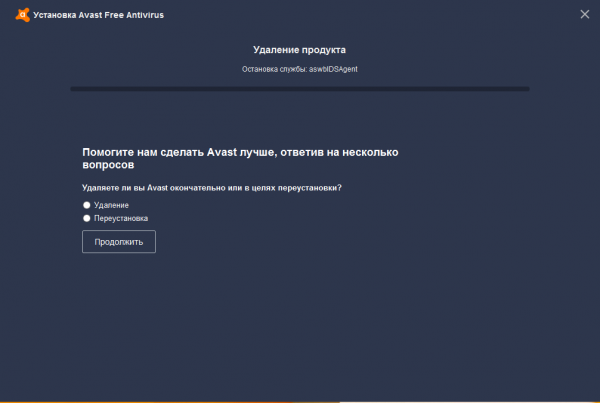Select the "Переустановка" radio option

tap(87, 218)
